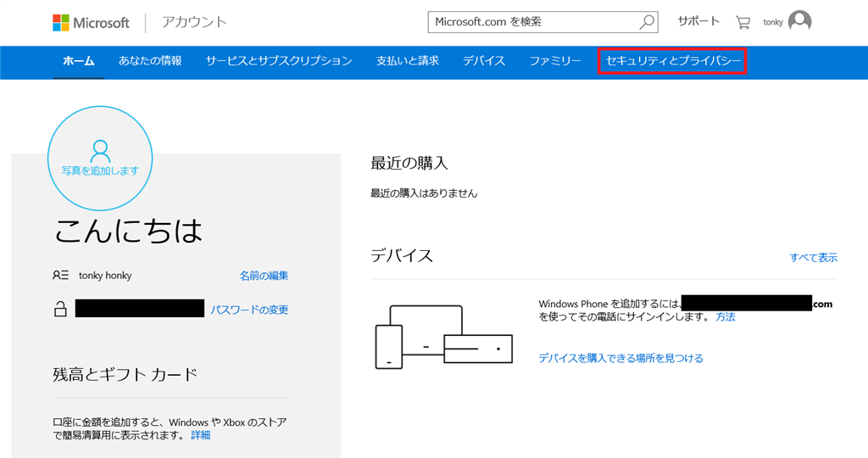This screenshot has width=868, height=458.
Task: Open the セキュリティとプライバシー tab
Action: (672, 61)
